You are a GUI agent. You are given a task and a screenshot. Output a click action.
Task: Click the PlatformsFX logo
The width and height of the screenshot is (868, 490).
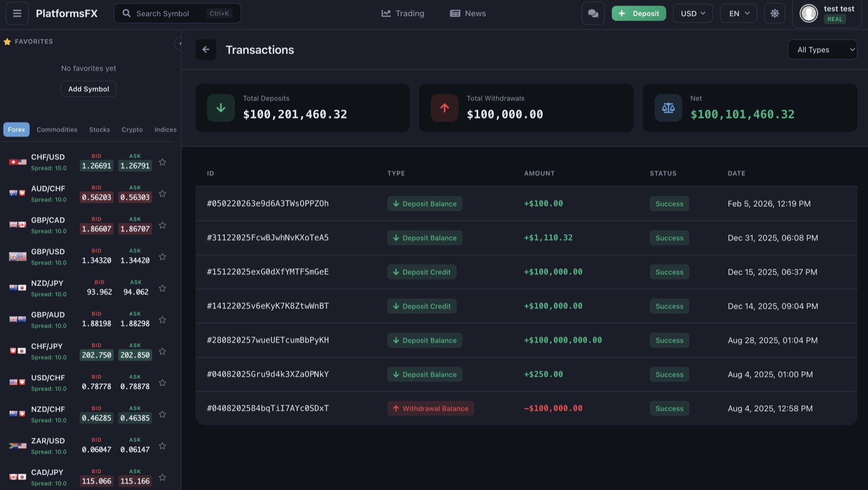pyautogui.click(x=67, y=13)
